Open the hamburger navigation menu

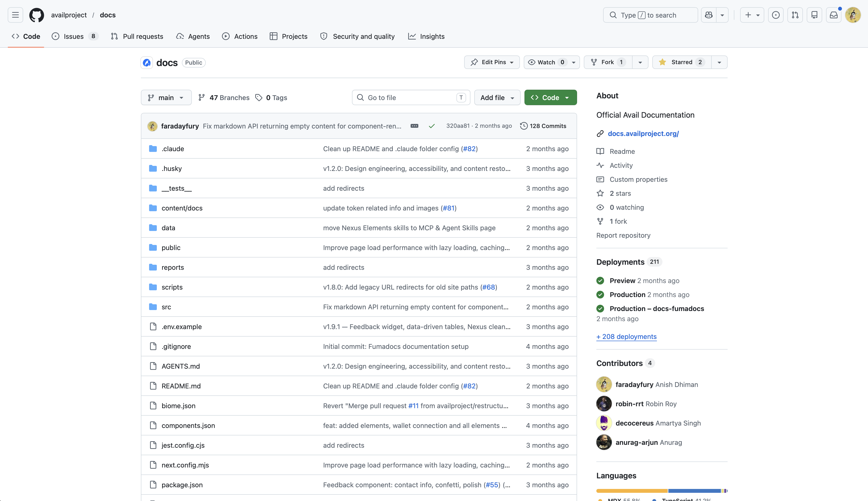tap(15, 15)
